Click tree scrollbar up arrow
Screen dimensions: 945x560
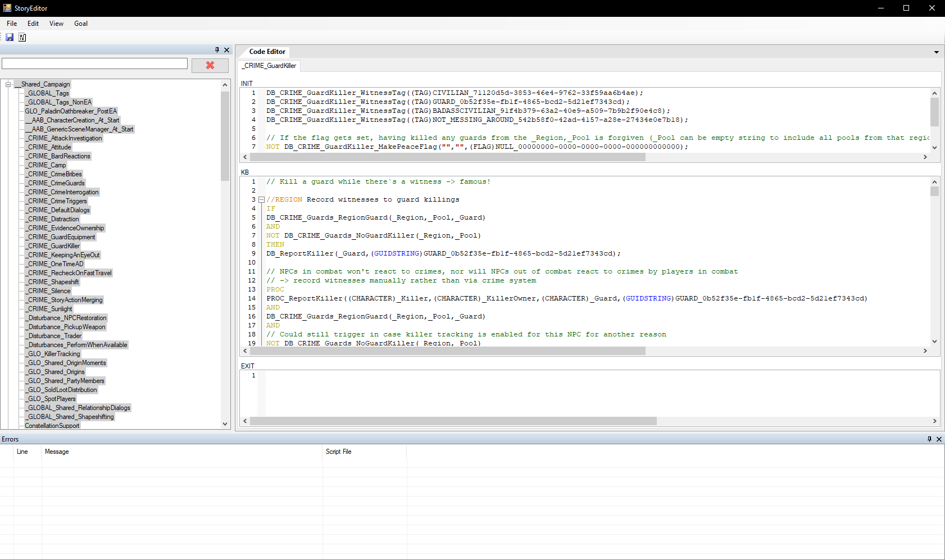[x=225, y=85]
